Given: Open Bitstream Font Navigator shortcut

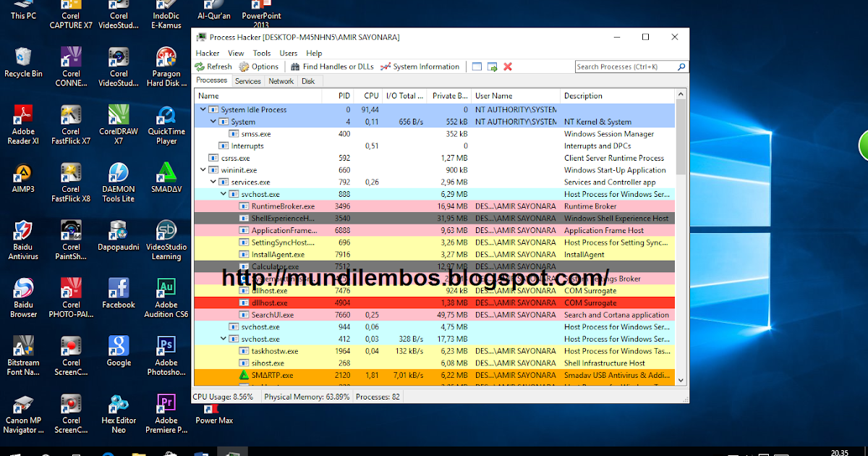Looking at the screenshot, I should [23, 356].
